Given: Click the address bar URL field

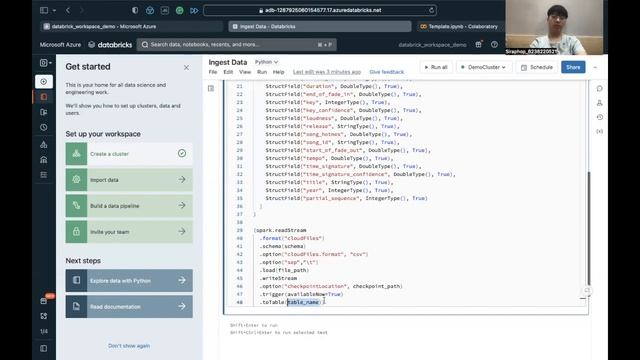Looking at the screenshot, I should point(320,10).
